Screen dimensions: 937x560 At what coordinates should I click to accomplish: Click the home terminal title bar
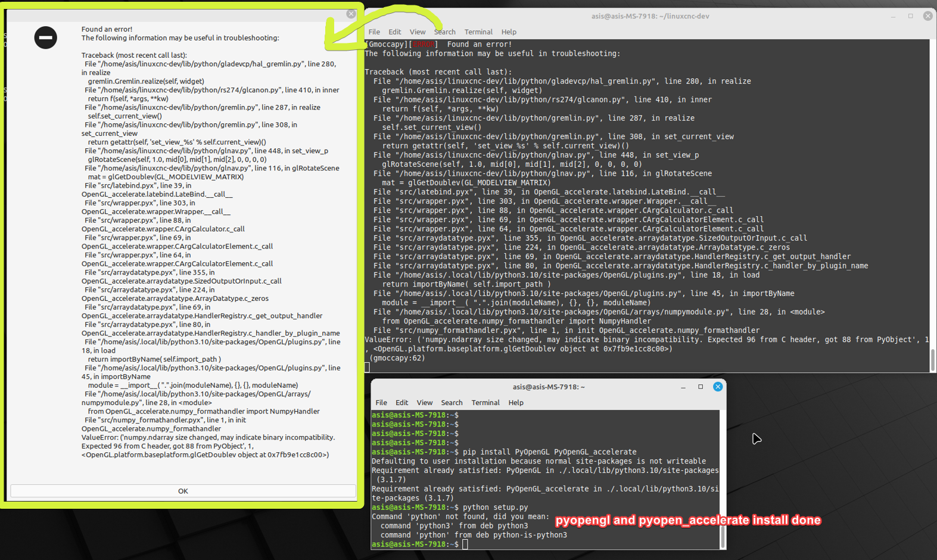pyautogui.click(x=549, y=387)
